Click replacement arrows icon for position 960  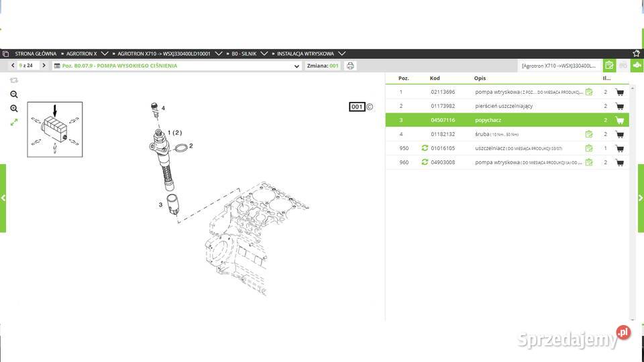(x=425, y=162)
